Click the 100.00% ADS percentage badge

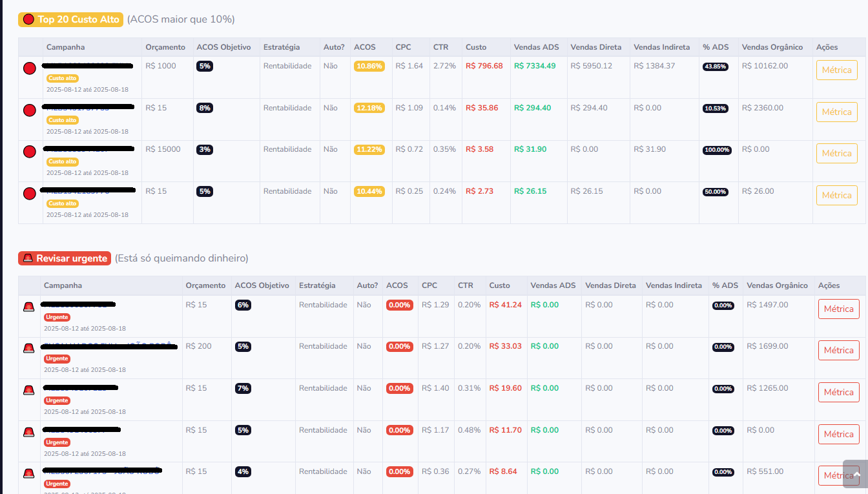click(x=717, y=150)
